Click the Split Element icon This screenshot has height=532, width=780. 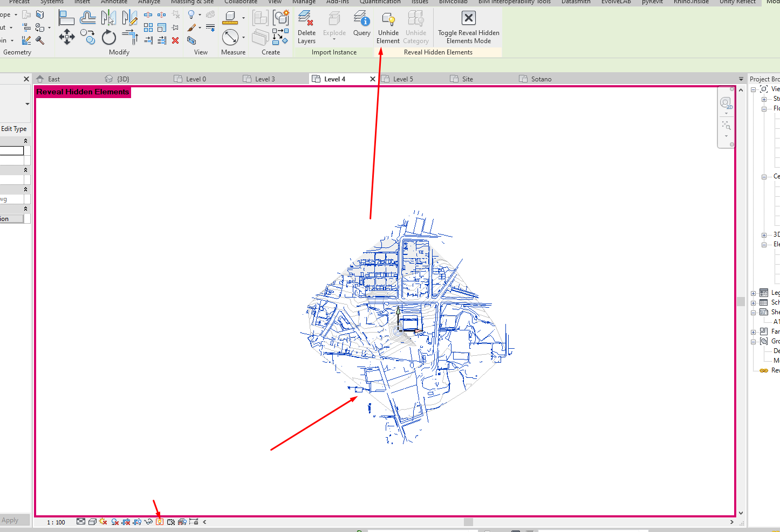click(148, 15)
